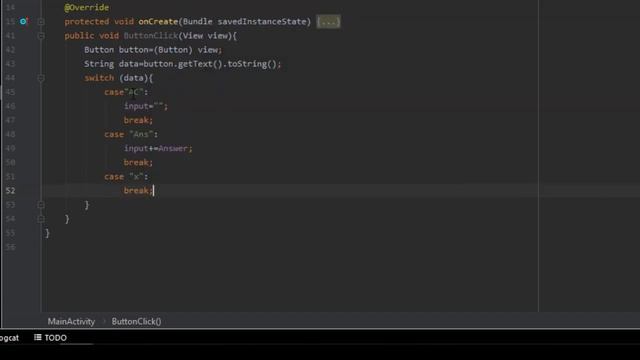Click the onCreate method name

[158, 22]
